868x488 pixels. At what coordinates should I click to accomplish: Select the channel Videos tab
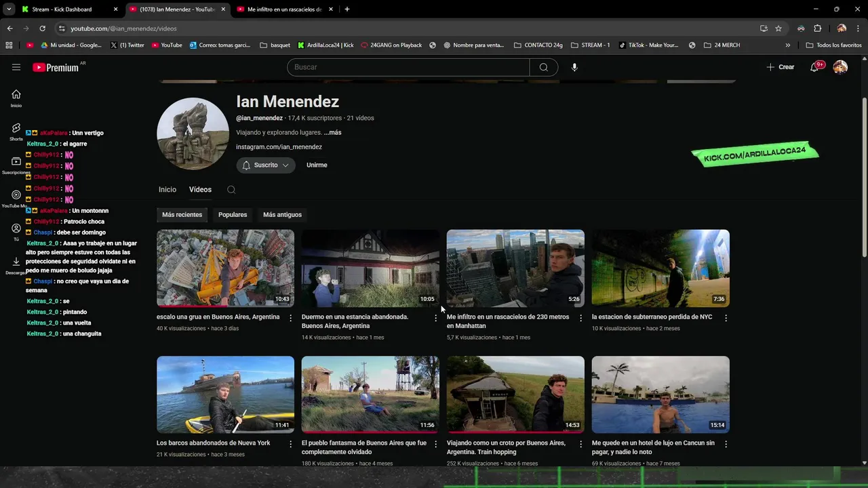200,190
